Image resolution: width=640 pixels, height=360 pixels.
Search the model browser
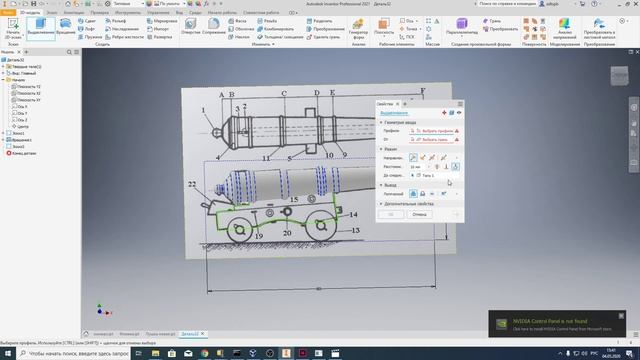(x=69, y=52)
